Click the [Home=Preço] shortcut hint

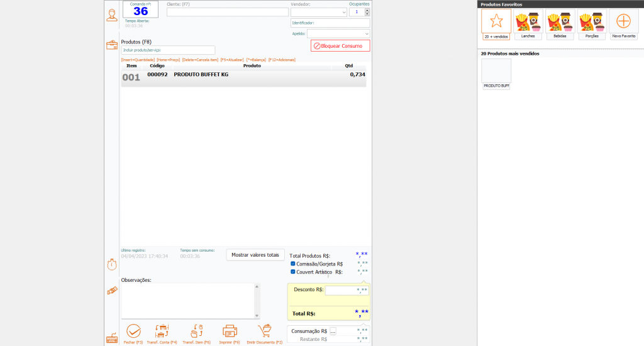point(169,60)
